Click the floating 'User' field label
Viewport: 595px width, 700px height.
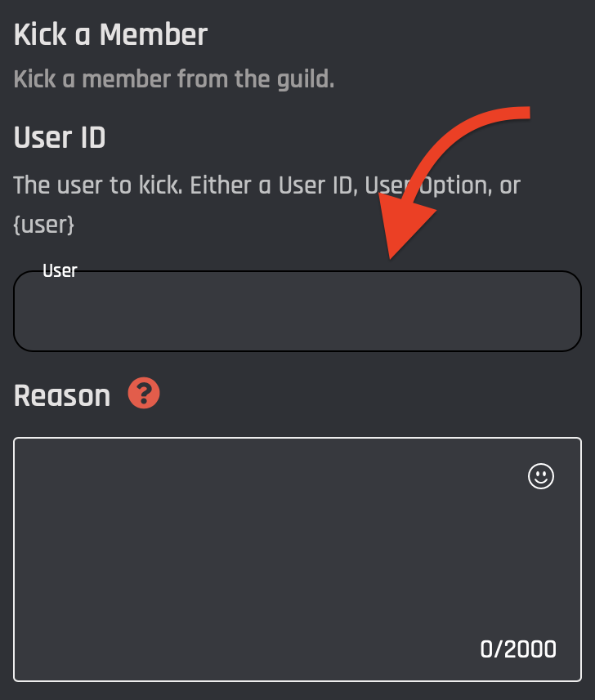point(60,271)
